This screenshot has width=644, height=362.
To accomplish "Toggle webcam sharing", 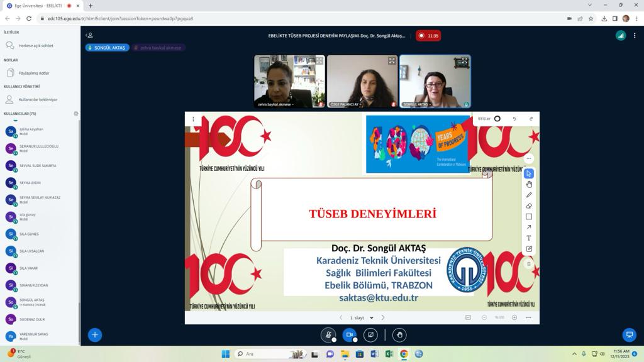I will (350, 335).
